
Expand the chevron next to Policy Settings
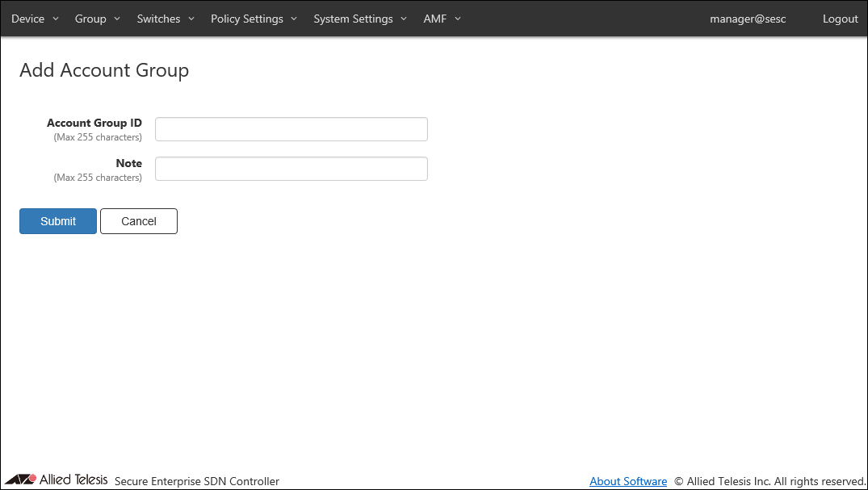[294, 19]
